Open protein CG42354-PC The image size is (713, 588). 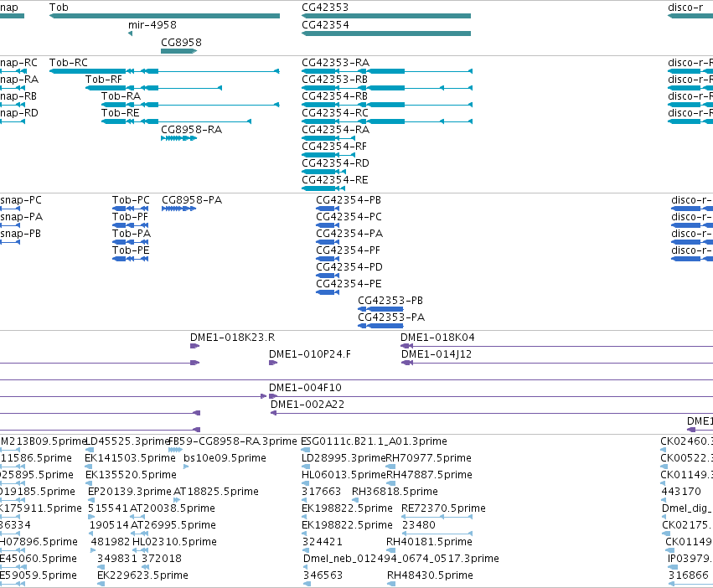tap(349, 217)
